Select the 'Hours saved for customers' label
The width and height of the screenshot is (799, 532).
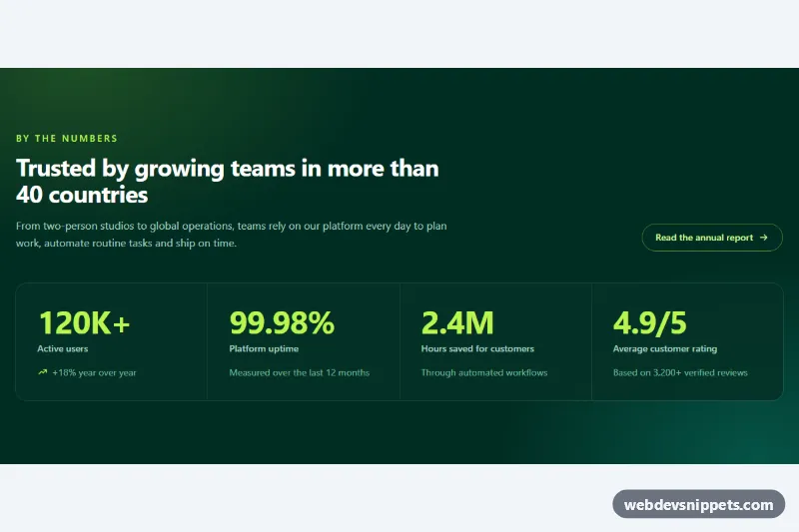point(477,348)
